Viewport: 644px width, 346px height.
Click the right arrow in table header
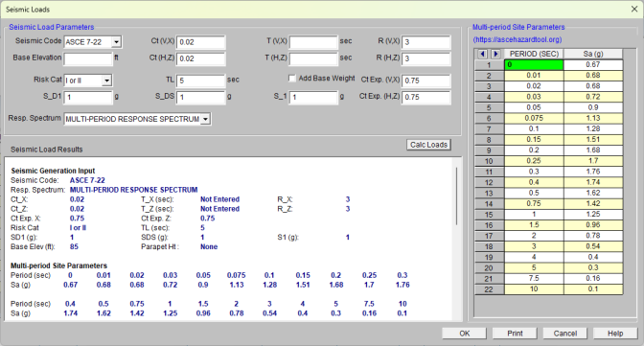click(x=495, y=54)
